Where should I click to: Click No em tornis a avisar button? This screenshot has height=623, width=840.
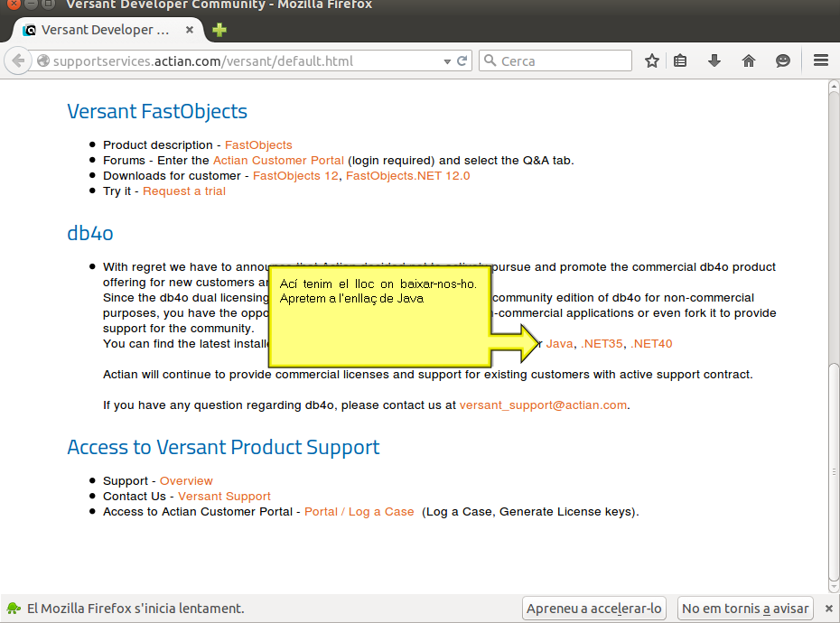tap(745, 609)
